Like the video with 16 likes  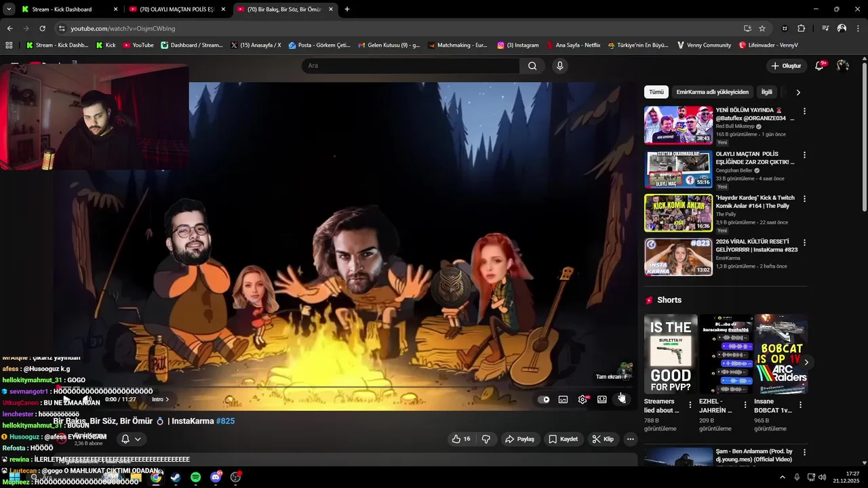click(x=461, y=439)
